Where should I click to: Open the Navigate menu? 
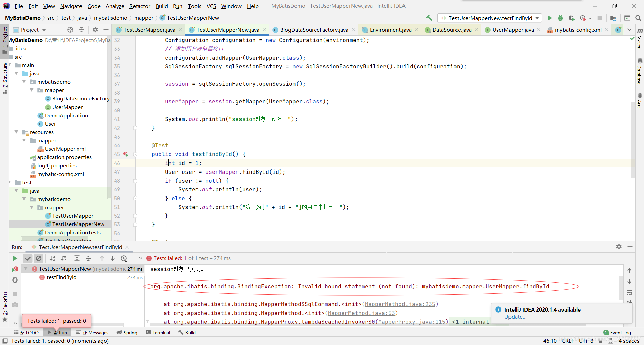(x=71, y=6)
